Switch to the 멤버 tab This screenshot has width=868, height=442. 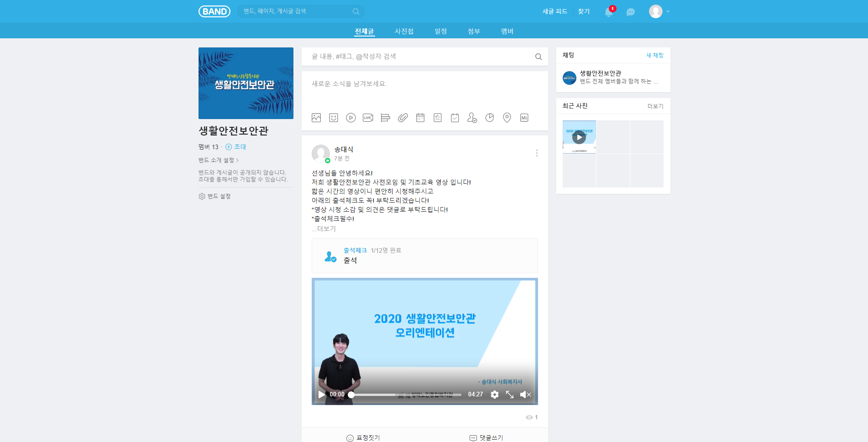point(507,31)
